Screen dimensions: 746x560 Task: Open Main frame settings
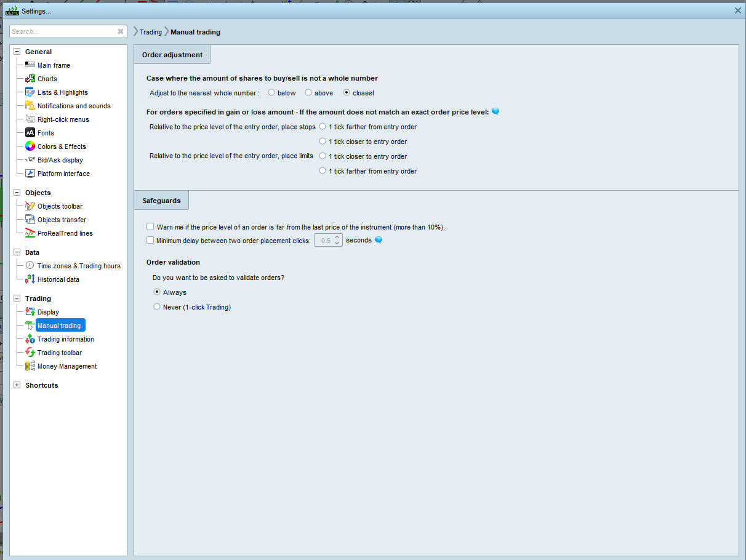point(54,65)
